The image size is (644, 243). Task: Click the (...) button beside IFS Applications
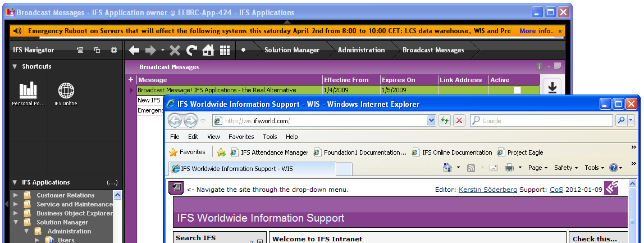click(x=112, y=183)
